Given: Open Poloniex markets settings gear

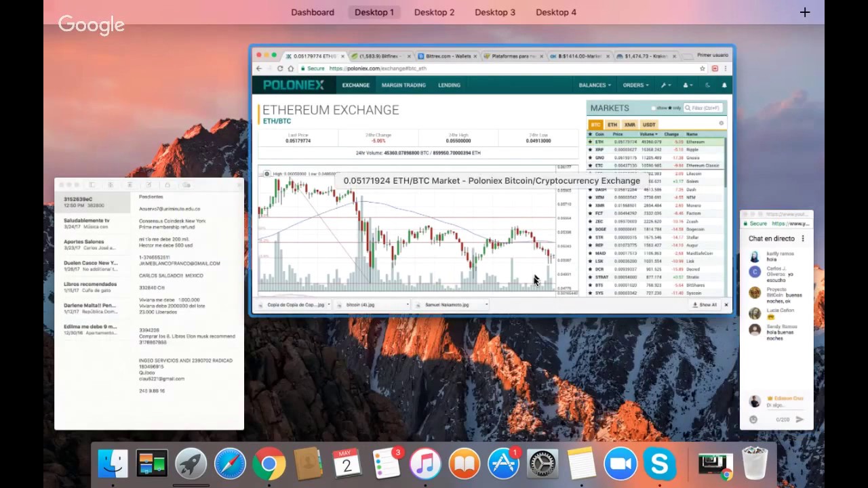Looking at the screenshot, I should coord(721,124).
